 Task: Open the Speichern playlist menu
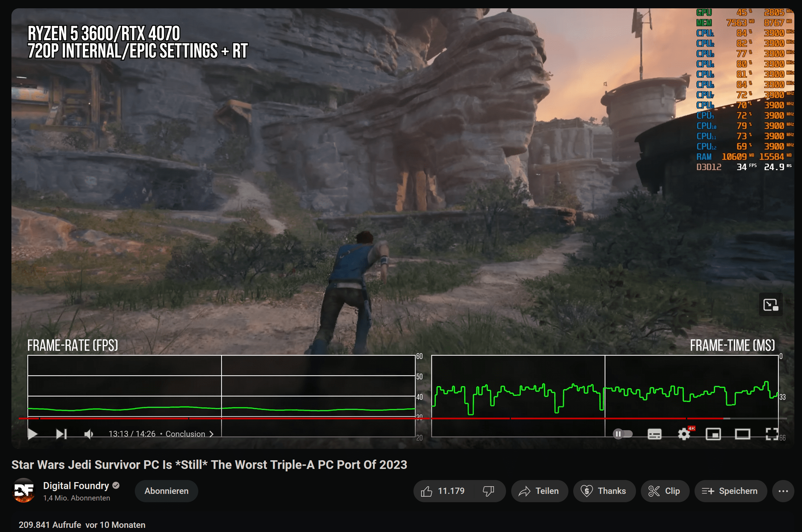(730, 491)
